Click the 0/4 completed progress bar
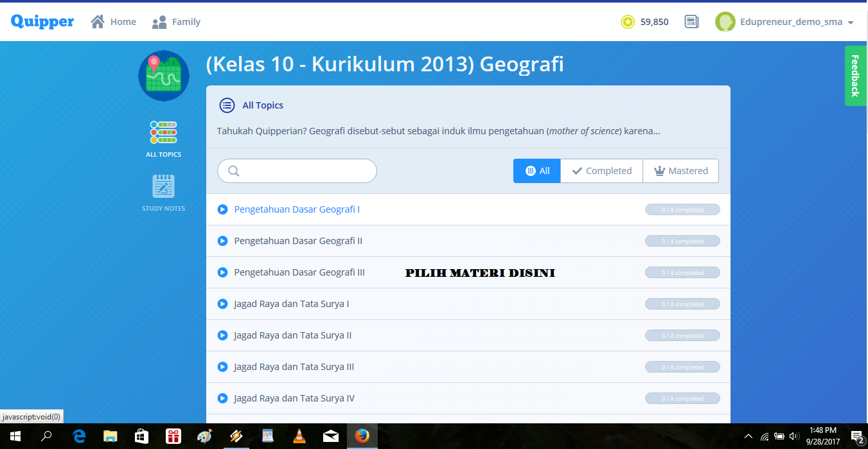868x449 pixels. tap(682, 209)
